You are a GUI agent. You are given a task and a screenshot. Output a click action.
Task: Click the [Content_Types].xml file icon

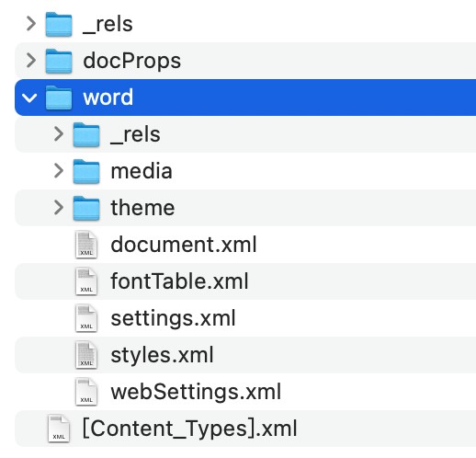click(59, 429)
